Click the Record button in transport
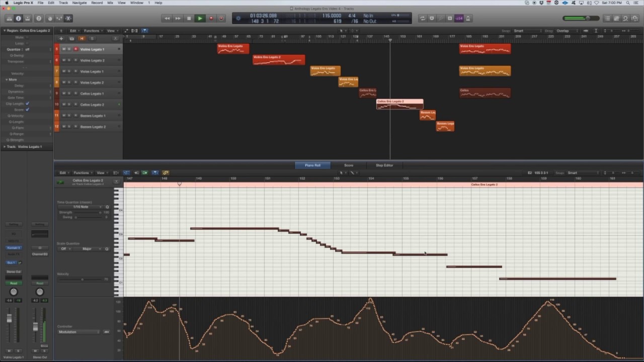This screenshot has width=644, height=362. click(211, 19)
